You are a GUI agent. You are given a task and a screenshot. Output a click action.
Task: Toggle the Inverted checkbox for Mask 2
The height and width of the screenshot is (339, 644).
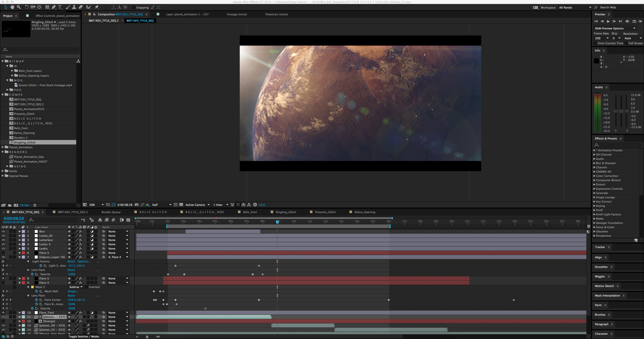click(x=86, y=287)
